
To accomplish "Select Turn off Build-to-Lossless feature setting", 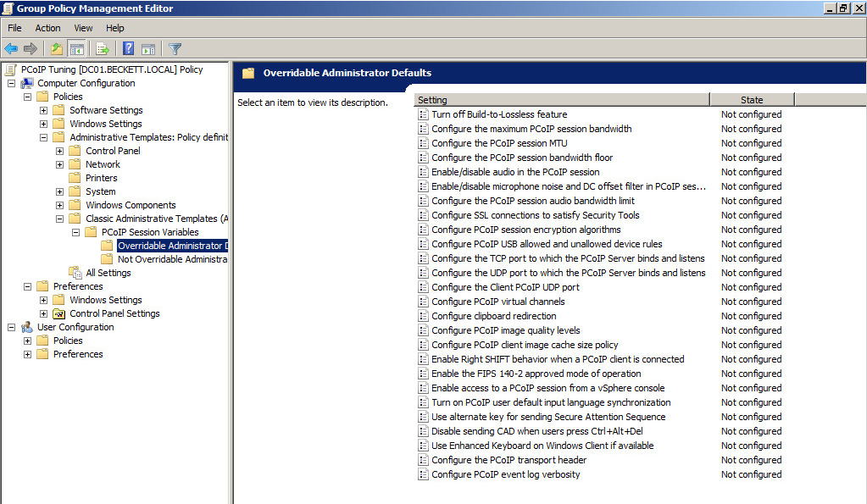I will coord(498,114).
